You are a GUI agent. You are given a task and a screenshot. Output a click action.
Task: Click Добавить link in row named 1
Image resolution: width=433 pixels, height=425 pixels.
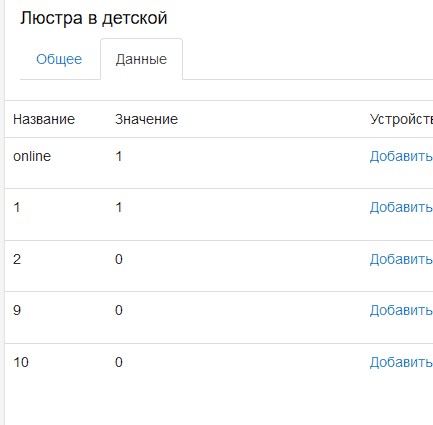coord(401,207)
